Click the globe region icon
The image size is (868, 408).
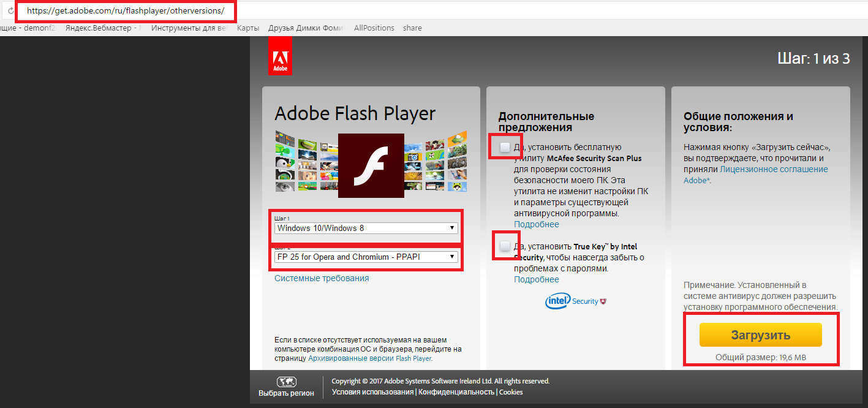[287, 382]
